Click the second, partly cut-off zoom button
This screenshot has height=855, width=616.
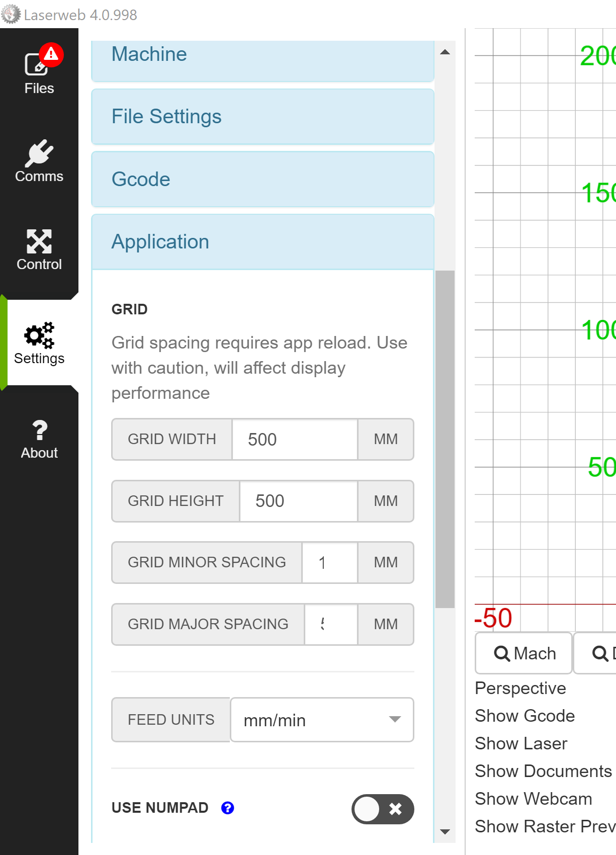pos(595,653)
